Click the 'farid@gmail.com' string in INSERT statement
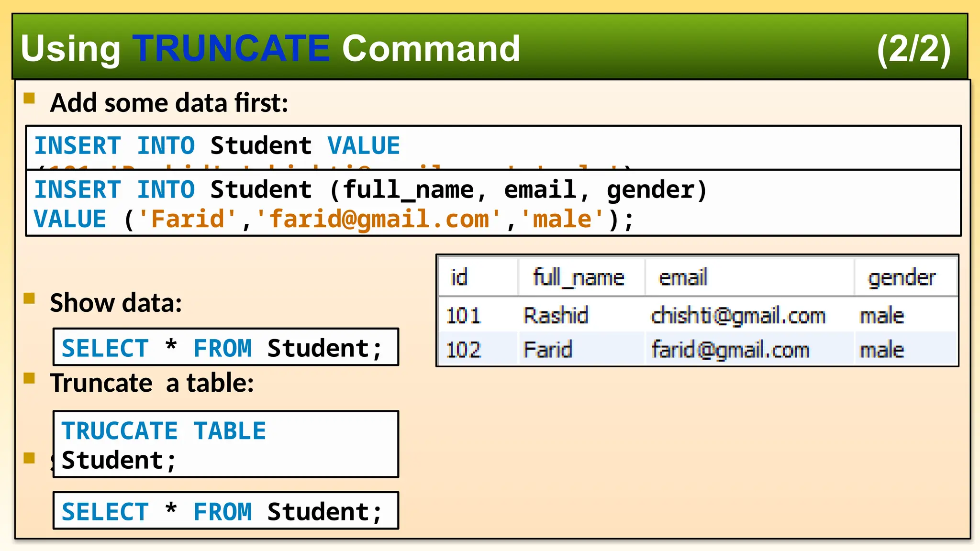 pos(379,219)
